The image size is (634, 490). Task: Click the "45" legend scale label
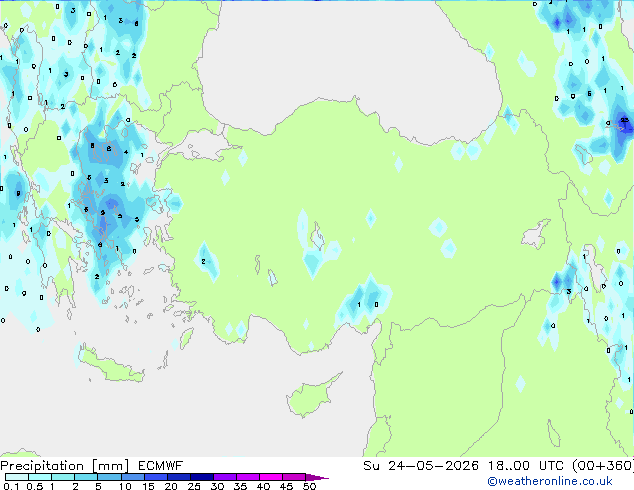286,486
